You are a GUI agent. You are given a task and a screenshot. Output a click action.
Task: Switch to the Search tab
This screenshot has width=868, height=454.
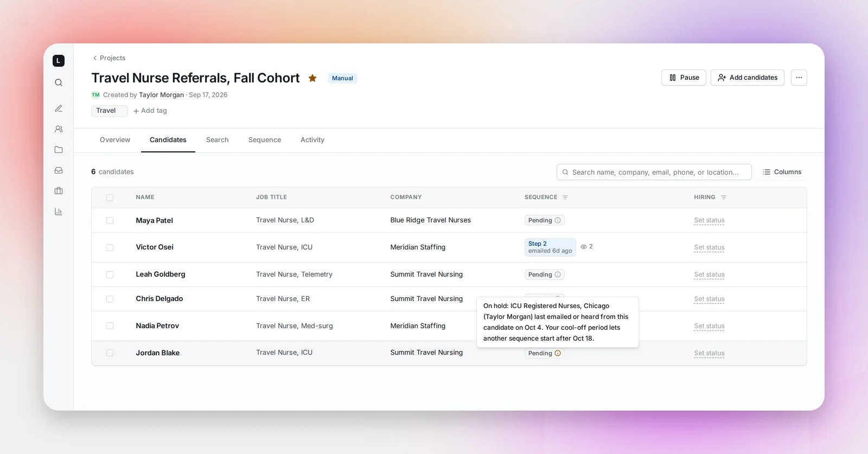(218, 140)
